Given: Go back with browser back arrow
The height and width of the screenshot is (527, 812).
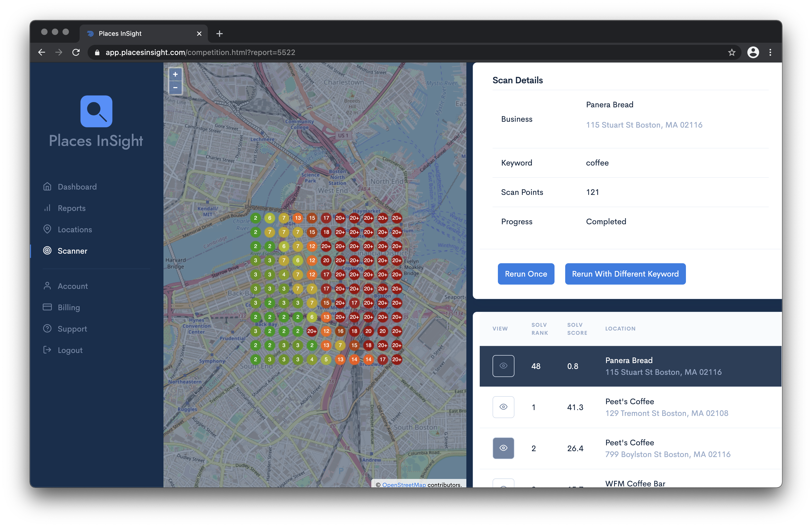Looking at the screenshot, I should [x=42, y=52].
